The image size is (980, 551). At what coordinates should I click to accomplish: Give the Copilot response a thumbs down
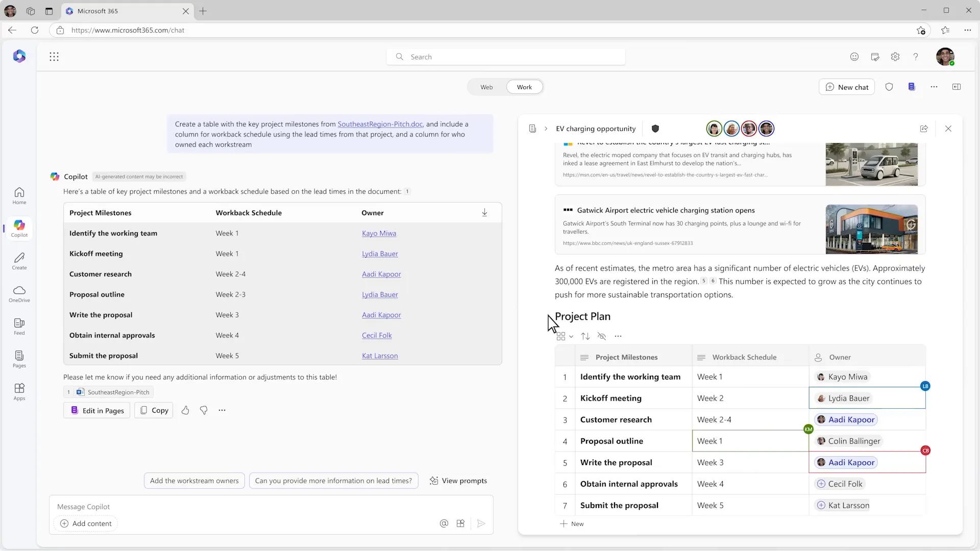203,410
